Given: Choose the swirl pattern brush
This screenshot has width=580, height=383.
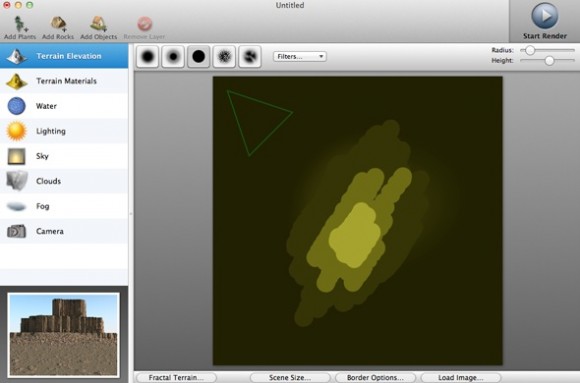Looking at the screenshot, I should point(250,57).
